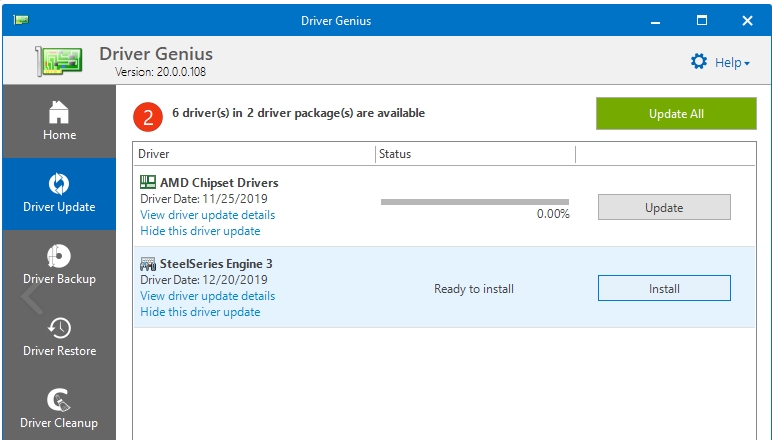This screenshot has height=440, width=772.
Task: Maximize the Driver Genius window
Action: 702,21
